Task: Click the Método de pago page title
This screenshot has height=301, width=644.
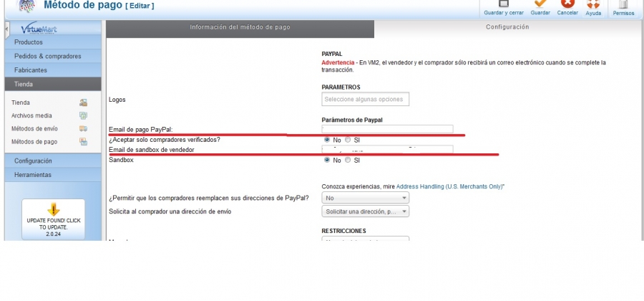Action: pos(83,5)
